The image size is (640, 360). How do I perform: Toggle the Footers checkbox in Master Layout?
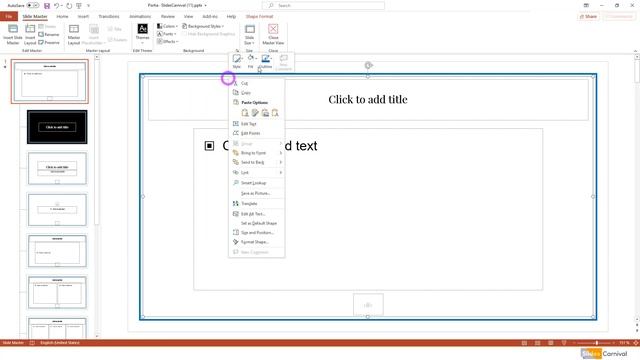click(x=117, y=40)
